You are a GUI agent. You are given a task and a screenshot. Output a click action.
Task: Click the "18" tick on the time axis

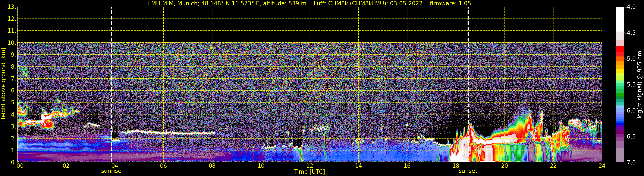click(456, 166)
